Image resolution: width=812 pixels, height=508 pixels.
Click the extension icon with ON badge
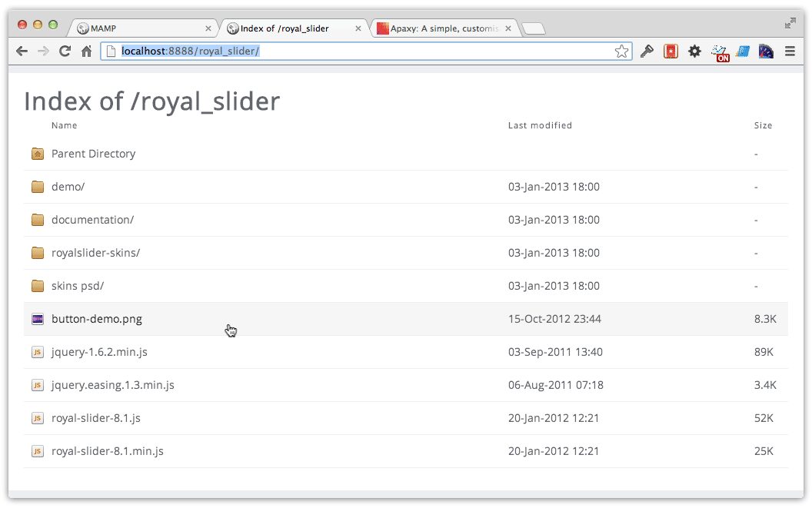[720, 52]
